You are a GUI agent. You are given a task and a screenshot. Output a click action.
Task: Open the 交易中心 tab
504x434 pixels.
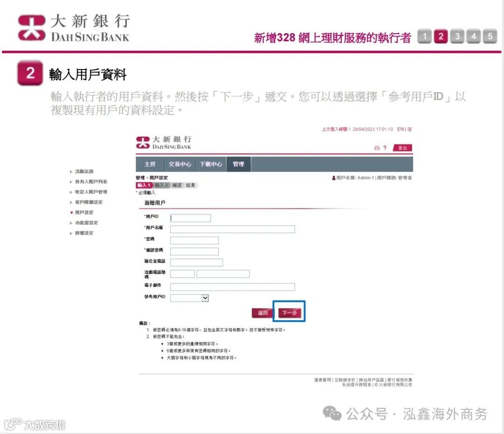(180, 164)
